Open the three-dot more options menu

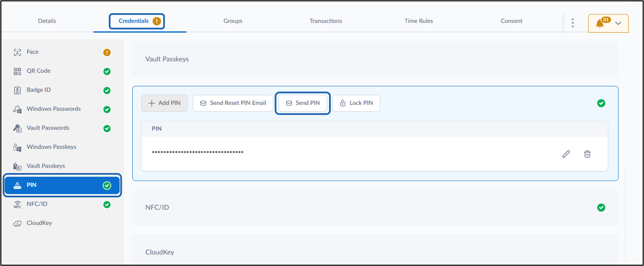point(572,23)
